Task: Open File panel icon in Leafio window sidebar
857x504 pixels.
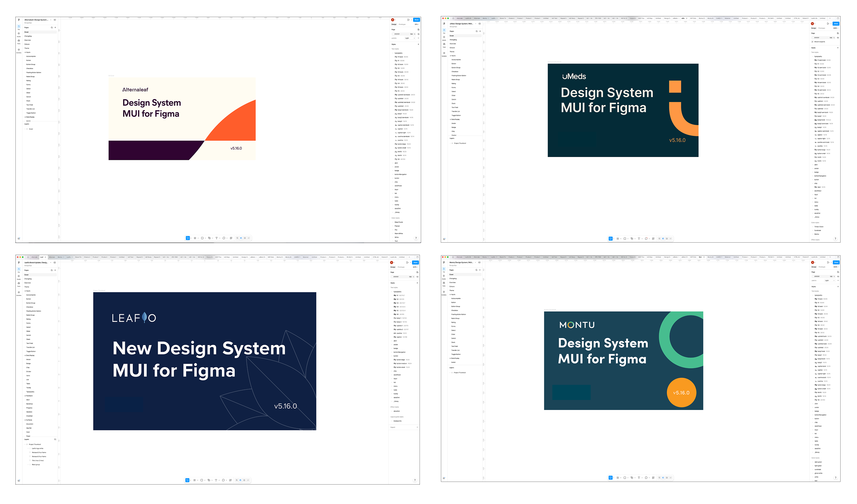Action: 19,270
